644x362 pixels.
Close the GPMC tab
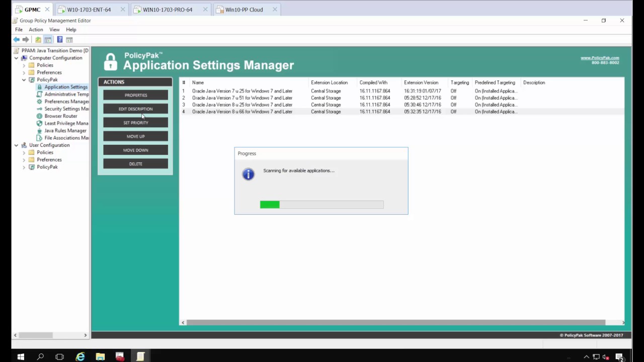pos(47,10)
